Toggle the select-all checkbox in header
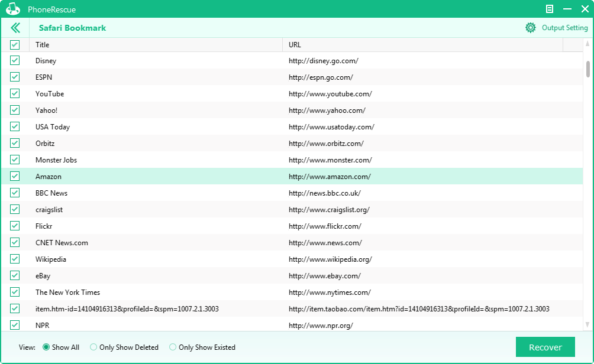The image size is (594, 364). [x=15, y=45]
